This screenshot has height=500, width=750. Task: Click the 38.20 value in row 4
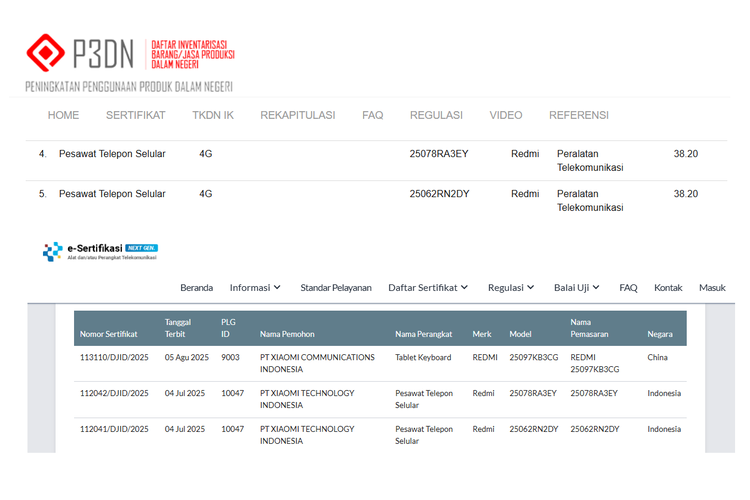(x=686, y=154)
